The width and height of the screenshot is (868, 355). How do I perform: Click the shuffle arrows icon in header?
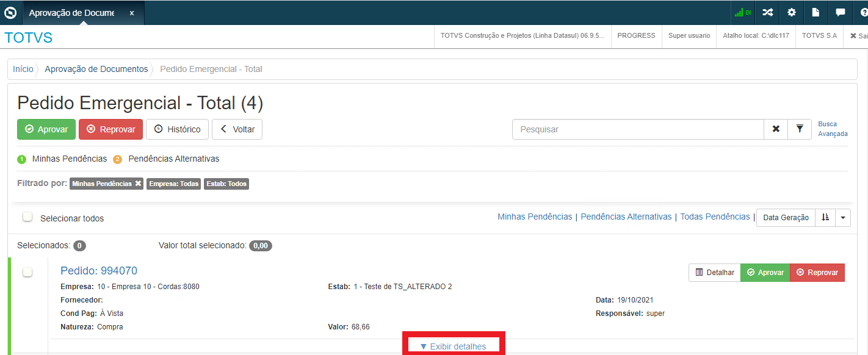pyautogui.click(x=767, y=12)
